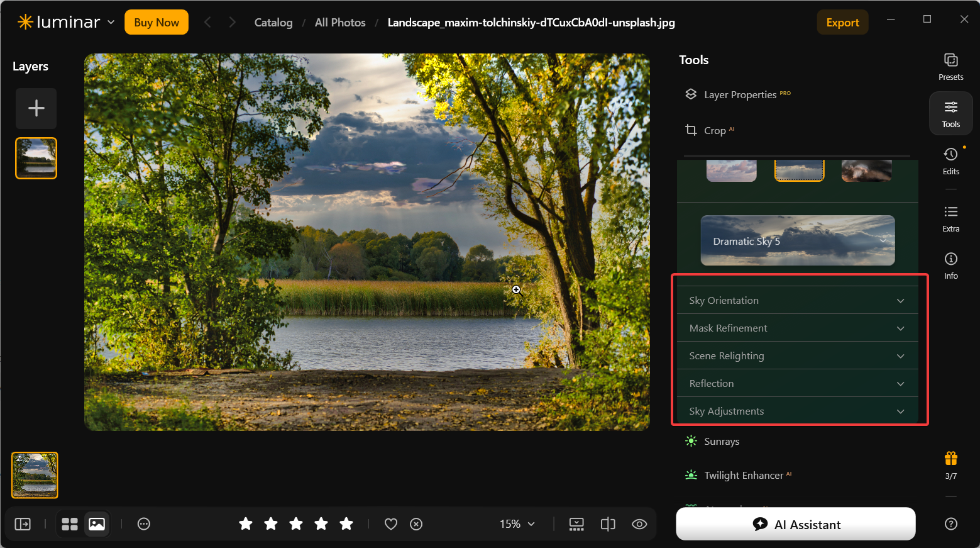Toggle the filmstrip display icon

pos(576,524)
